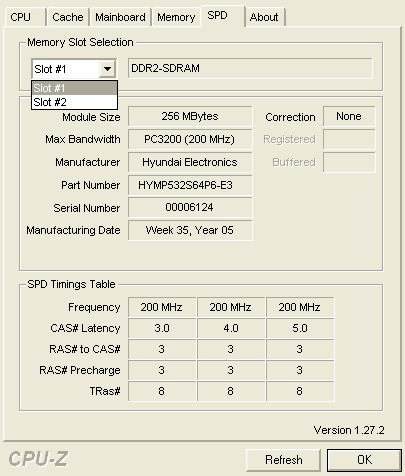Open the About tab
The width and height of the screenshot is (405, 476).
[x=264, y=17]
